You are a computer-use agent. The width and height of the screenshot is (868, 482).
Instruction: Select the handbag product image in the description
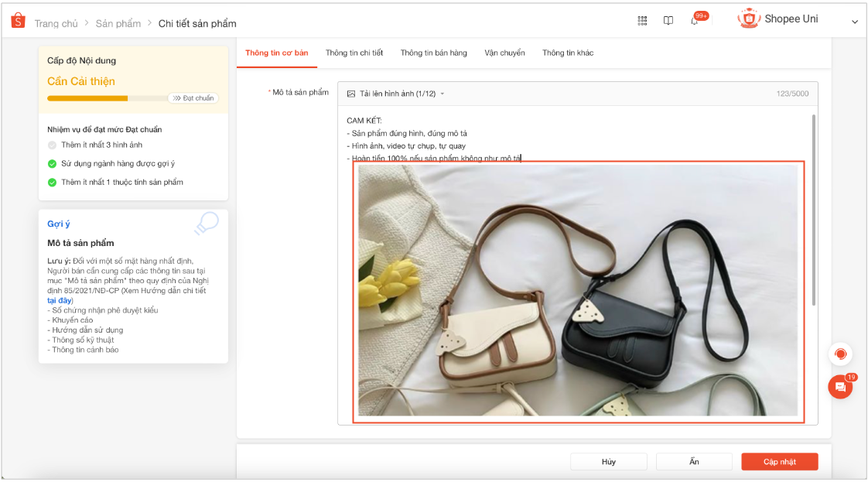579,292
